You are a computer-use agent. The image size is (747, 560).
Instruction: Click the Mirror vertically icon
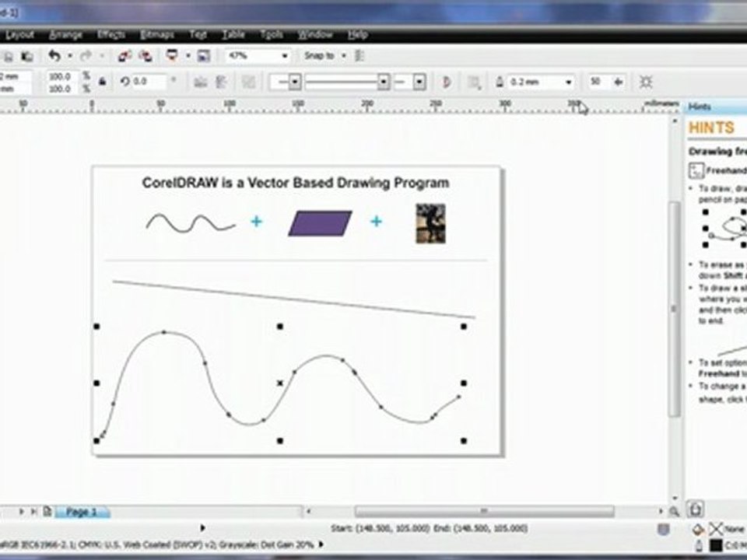click(221, 82)
